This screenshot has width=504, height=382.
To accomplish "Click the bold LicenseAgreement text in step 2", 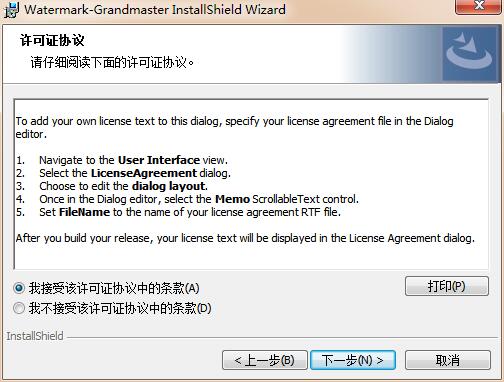I will (144, 173).
